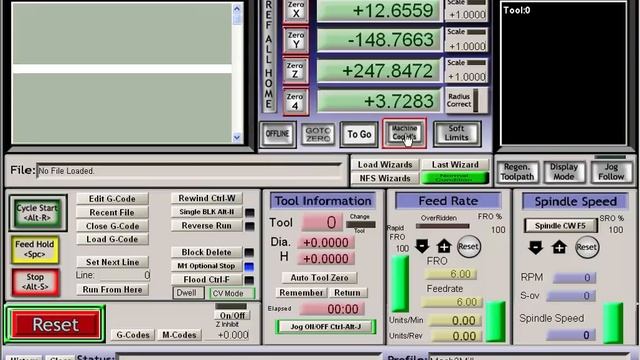Decrease spindle speed override with down arrow

click(x=535, y=247)
